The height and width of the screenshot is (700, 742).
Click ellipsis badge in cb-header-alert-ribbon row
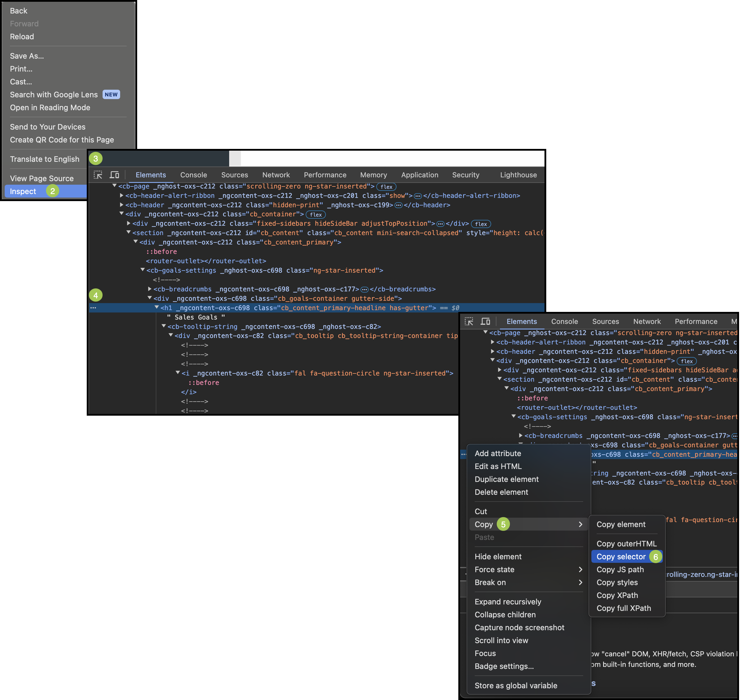418,196
